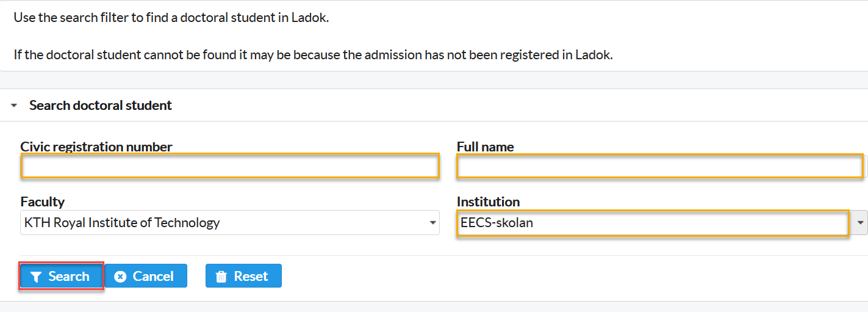Open the Faculty dropdown arrow

point(432,223)
